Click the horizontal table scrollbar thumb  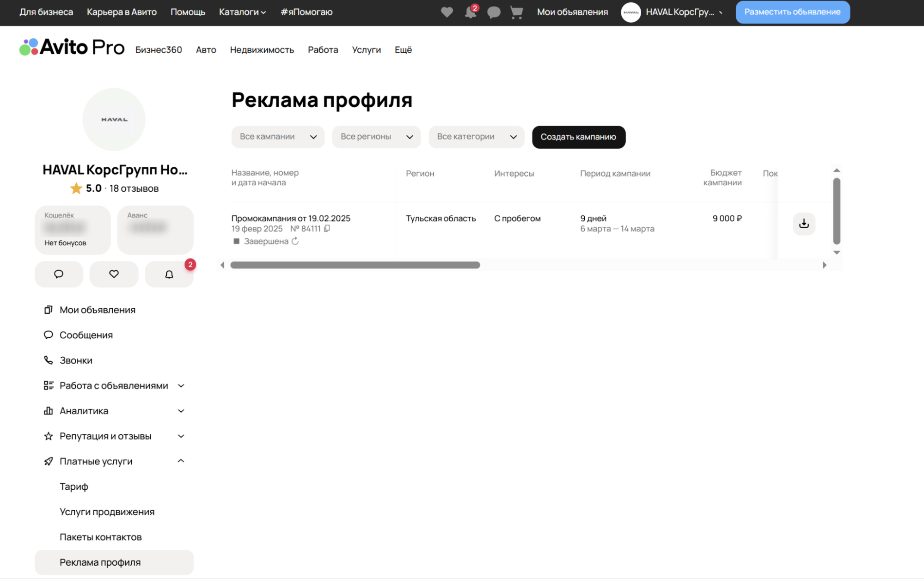(355, 265)
